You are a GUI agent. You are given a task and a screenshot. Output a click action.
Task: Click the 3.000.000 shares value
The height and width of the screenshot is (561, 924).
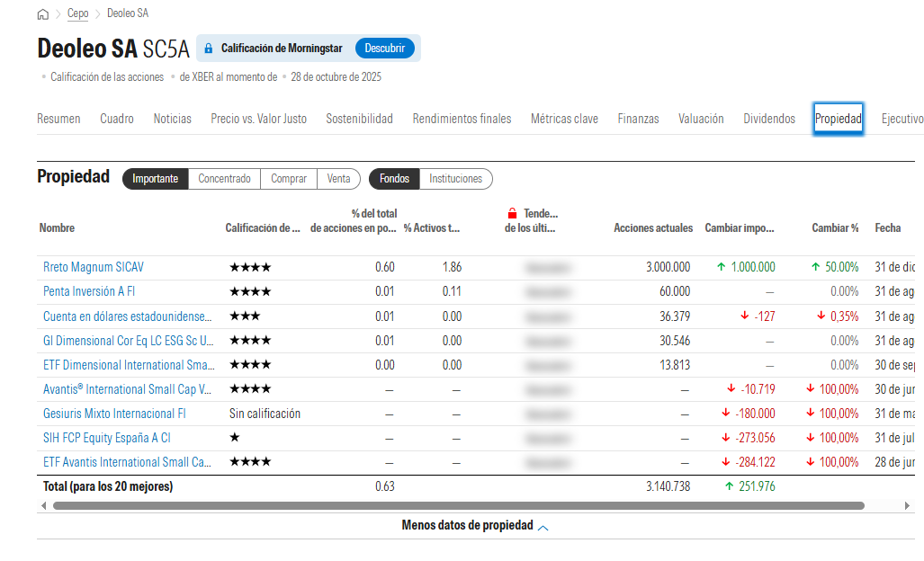(x=668, y=267)
